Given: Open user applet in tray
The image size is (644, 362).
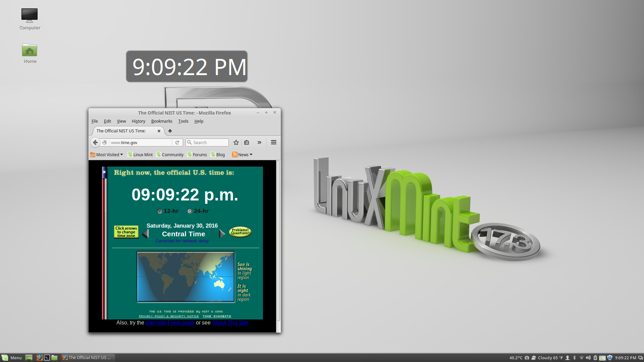Looking at the screenshot, I should 568,358.
